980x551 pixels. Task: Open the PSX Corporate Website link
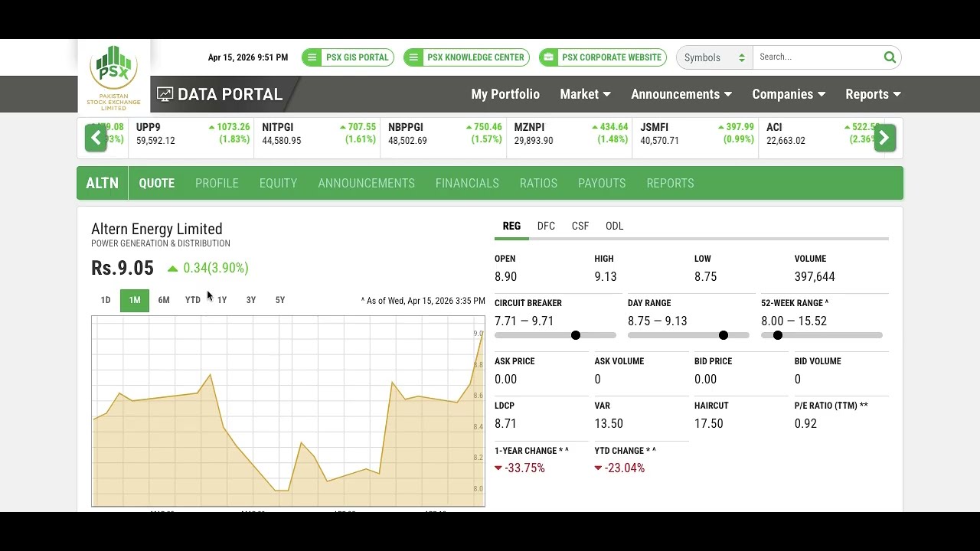click(x=603, y=57)
